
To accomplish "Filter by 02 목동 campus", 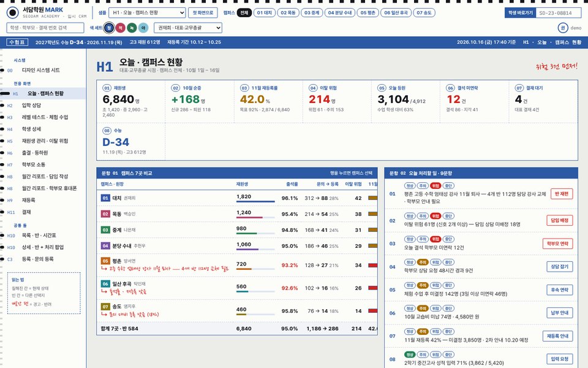I will [288, 13].
